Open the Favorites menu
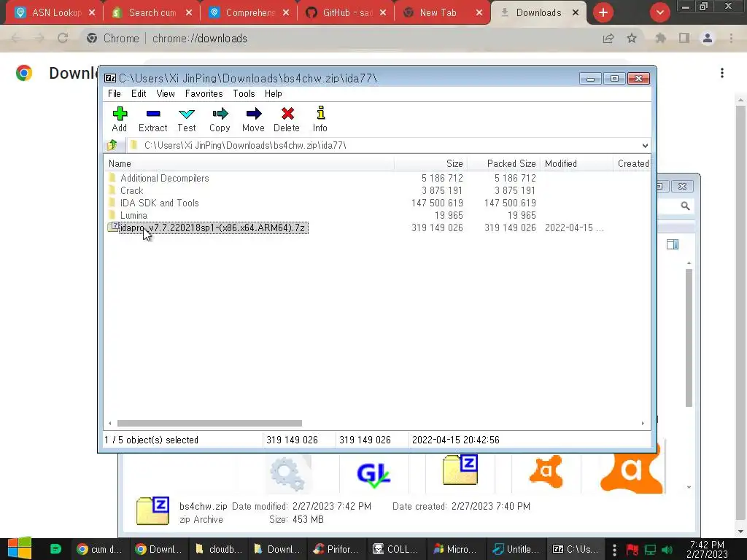Image resolution: width=747 pixels, height=560 pixels. click(x=204, y=93)
